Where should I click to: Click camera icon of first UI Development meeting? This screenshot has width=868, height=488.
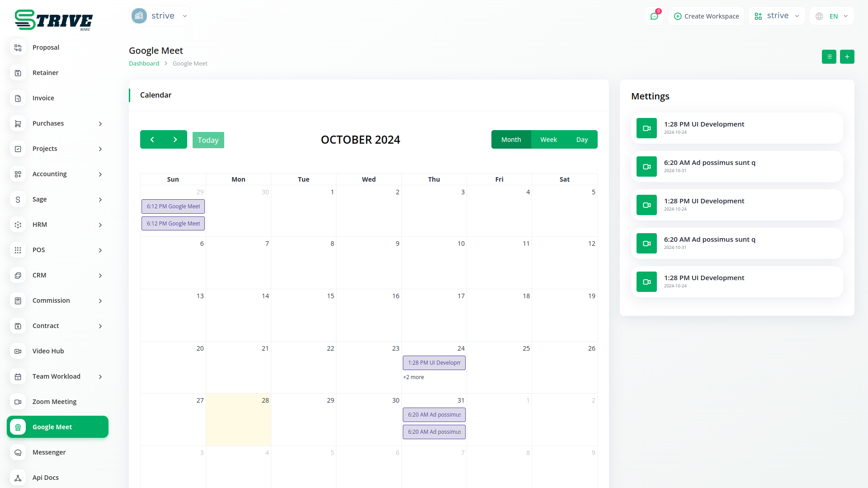(646, 128)
